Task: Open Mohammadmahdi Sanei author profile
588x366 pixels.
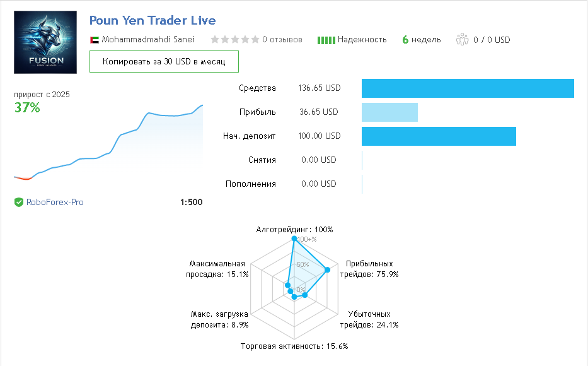Action: tap(148, 39)
